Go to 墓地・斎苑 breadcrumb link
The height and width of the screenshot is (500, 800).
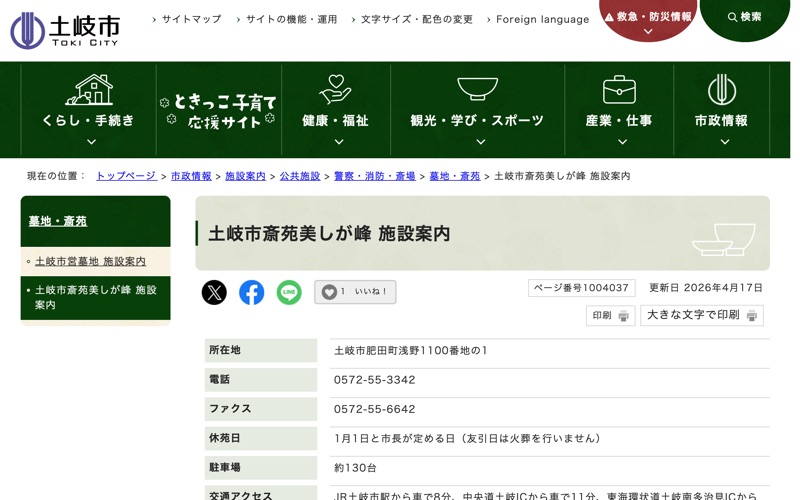click(455, 176)
